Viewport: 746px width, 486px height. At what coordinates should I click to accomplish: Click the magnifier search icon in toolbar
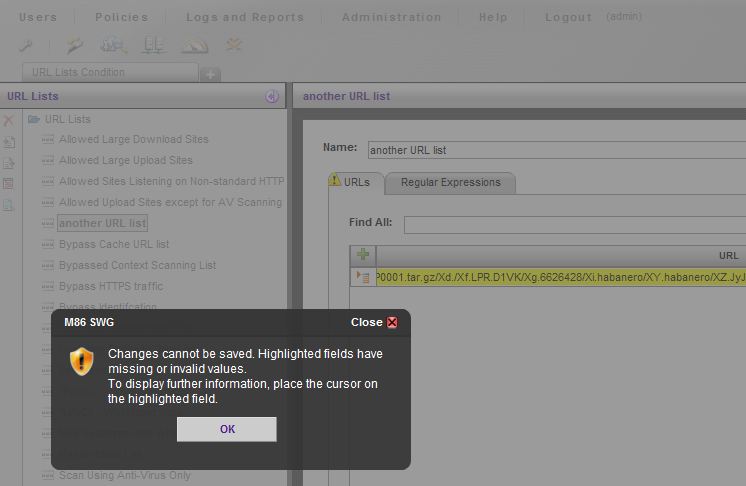tap(112, 45)
